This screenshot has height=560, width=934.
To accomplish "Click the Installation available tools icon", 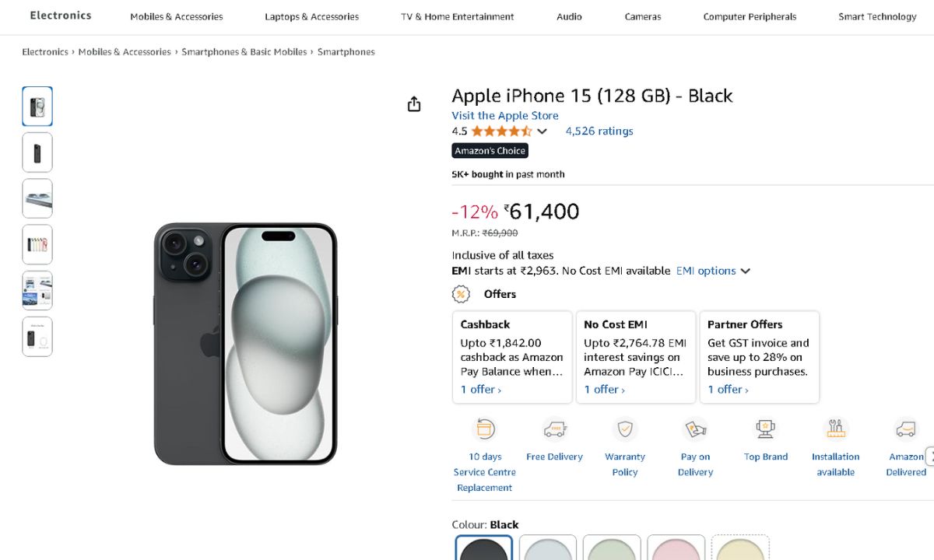I will 836,429.
